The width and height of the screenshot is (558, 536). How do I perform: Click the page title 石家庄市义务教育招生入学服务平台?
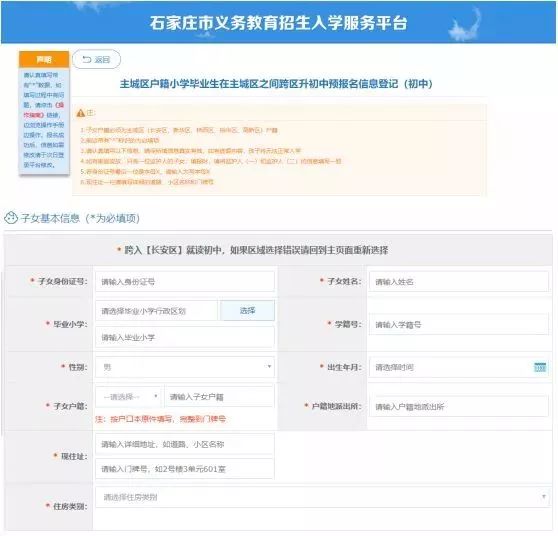click(x=278, y=23)
